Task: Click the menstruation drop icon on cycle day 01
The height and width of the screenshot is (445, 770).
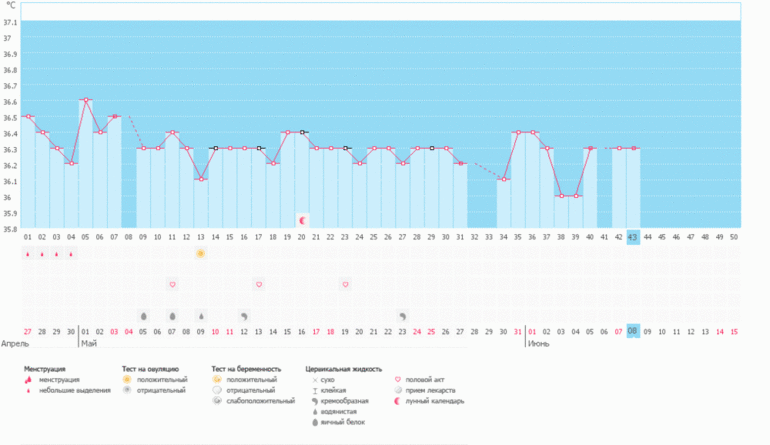Action: click(x=27, y=254)
